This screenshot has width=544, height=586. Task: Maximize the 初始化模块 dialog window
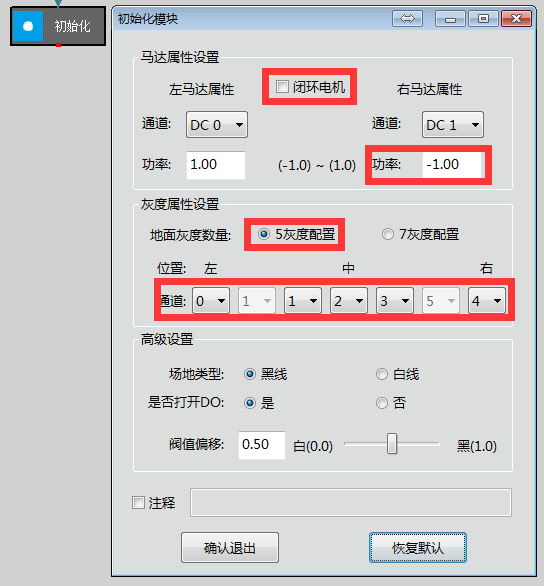point(483,18)
